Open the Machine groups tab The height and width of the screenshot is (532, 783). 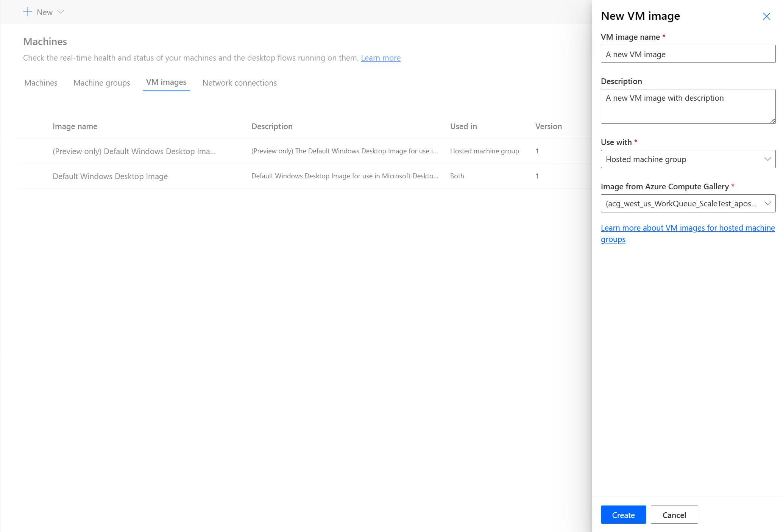[x=101, y=83]
